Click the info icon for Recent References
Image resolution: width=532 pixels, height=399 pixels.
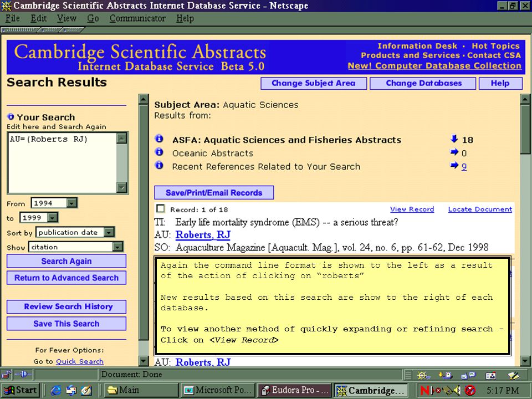[x=159, y=165]
